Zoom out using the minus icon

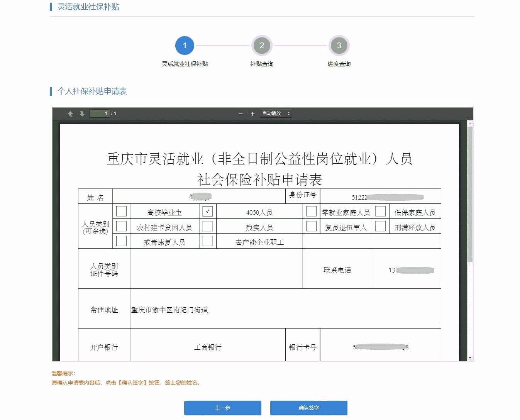(x=241, y=114)
